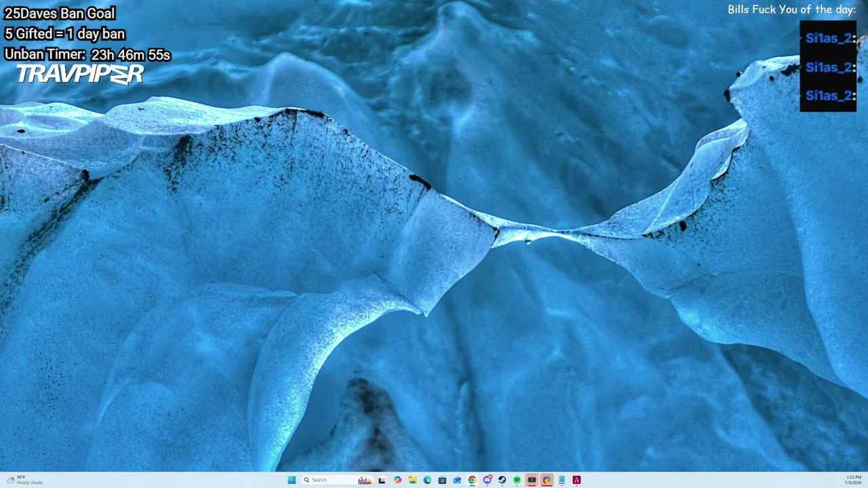Launch Microsoft Edge from taskbar
This screenshot has height=488, width=868.
pos(427,480)
